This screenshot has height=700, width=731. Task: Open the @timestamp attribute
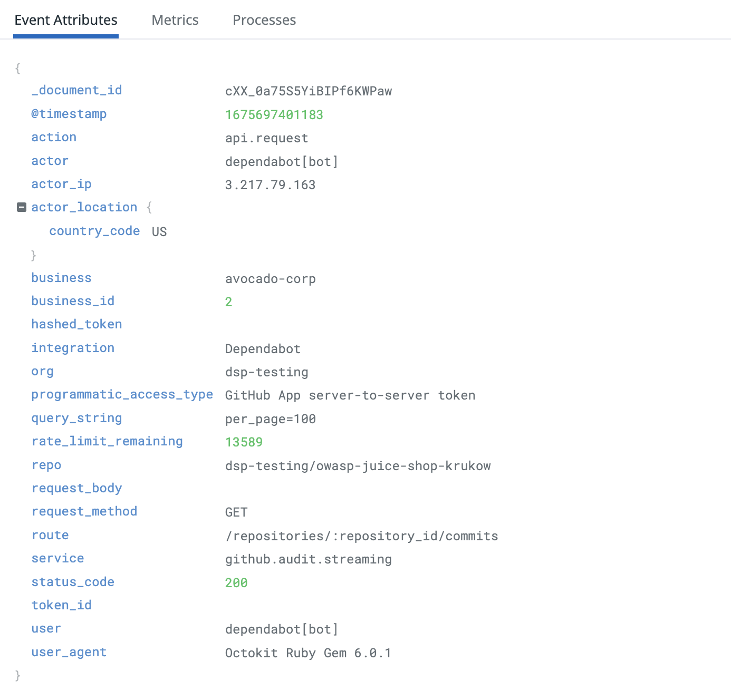click(69, 114)
